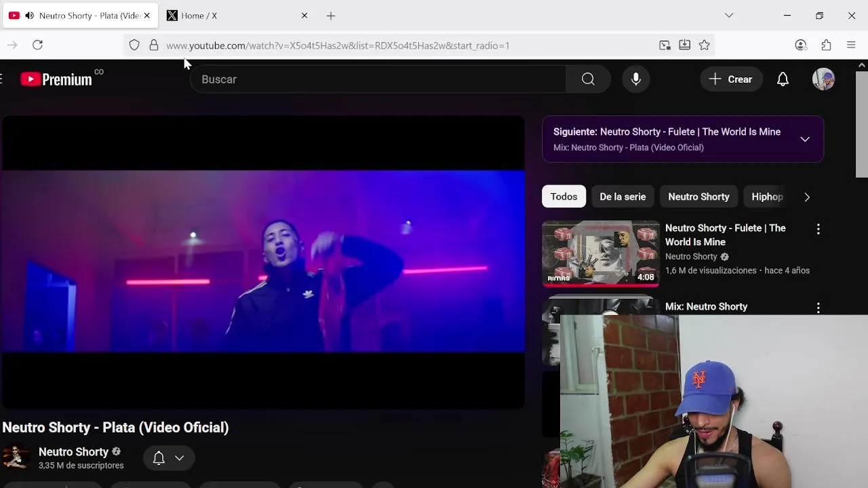This screenshot has height=488, width=868.
Task: Open the list all tabs dropdown
Action: (x=729, y=16)
